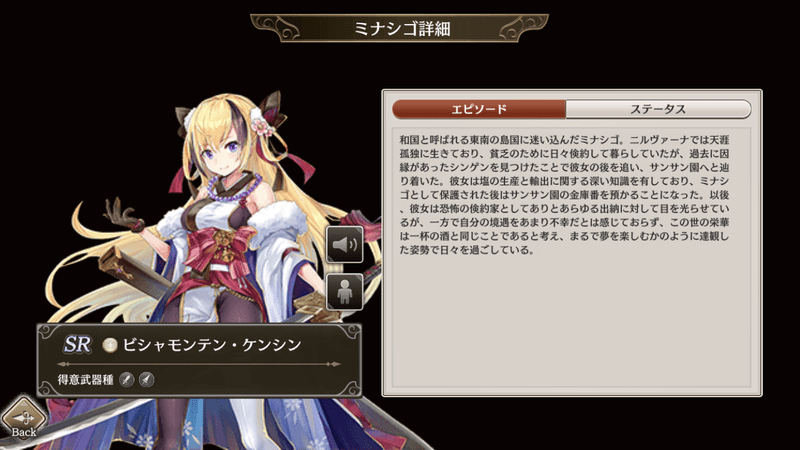Tap the diamond emblem above Back
Screen dimensions: 800x450
point(23,417)
